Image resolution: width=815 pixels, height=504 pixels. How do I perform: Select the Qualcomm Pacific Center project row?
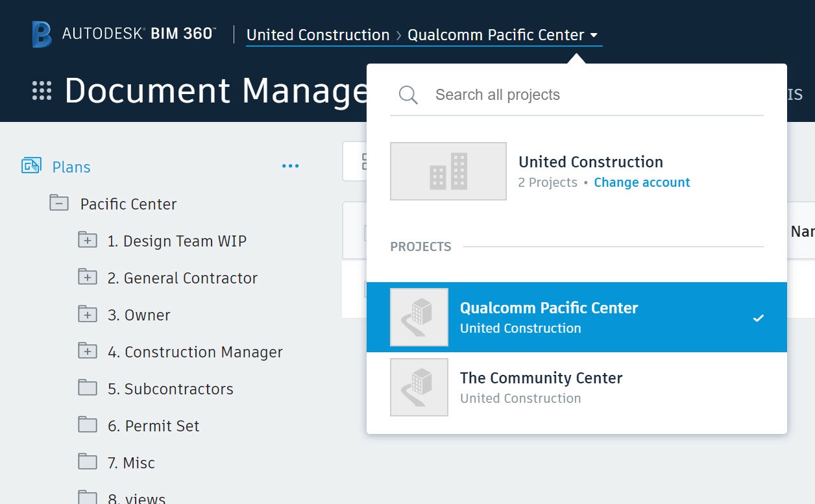point(577,317)
